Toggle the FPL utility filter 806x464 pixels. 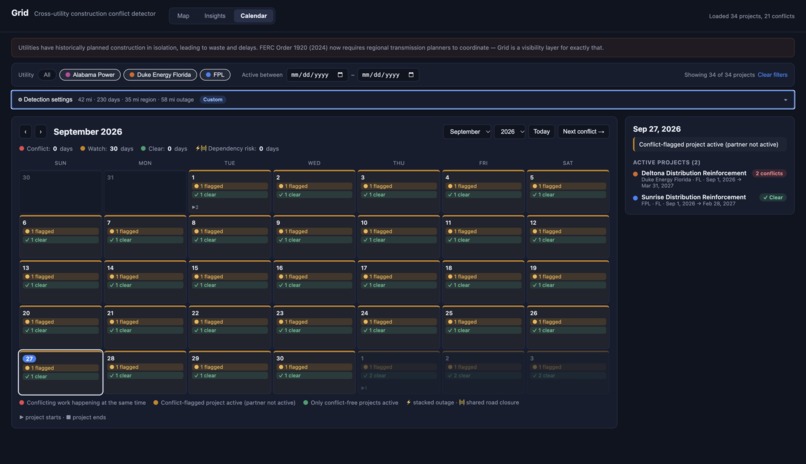[x=215, y=75]
